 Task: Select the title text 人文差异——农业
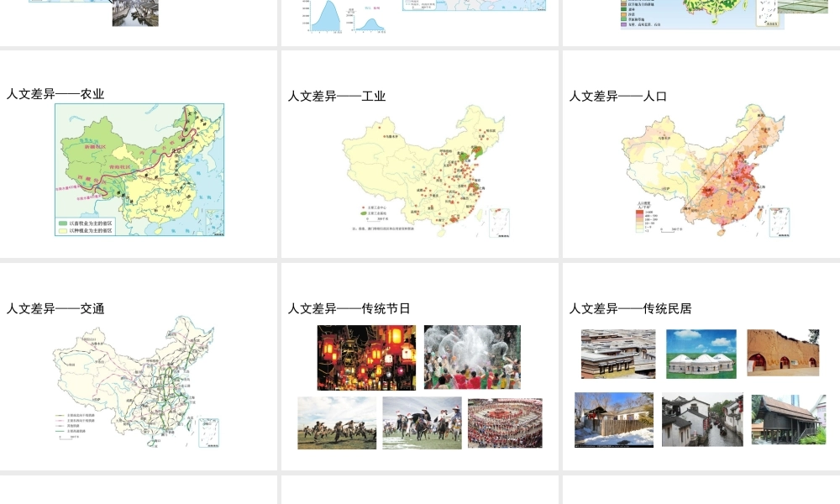(x=55, y=94)
